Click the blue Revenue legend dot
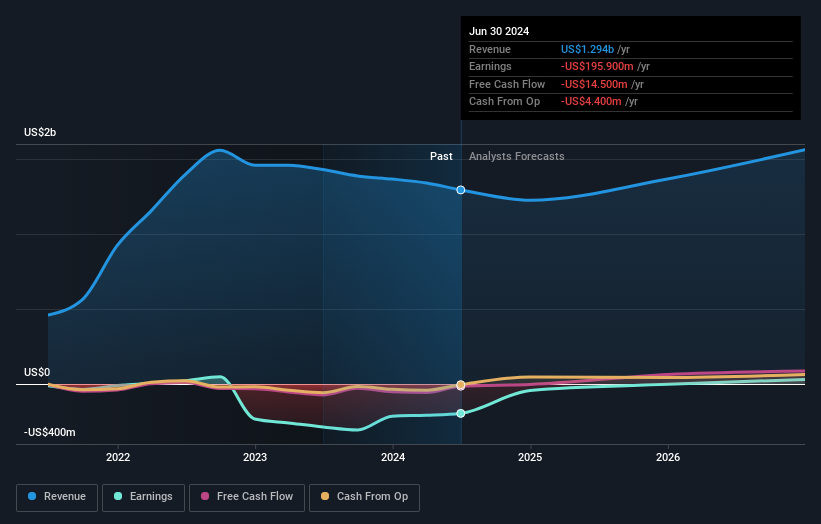The height and width of the screenshot is (524, 821). point(32,496)
